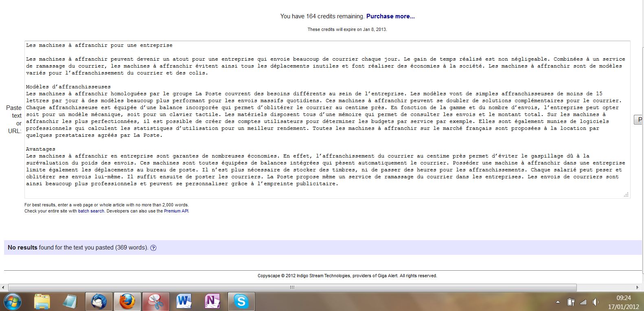Open the Premium API link

click(x=176, y=211)
